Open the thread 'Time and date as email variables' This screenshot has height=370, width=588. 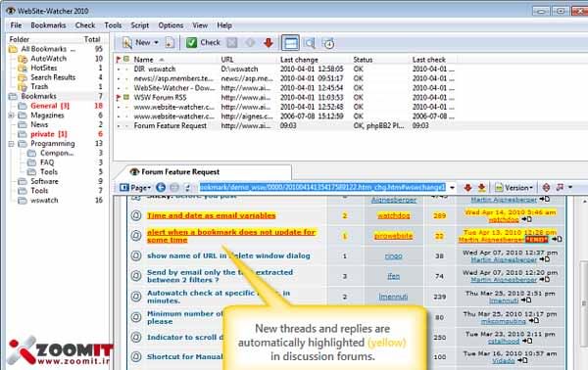point(211,215)
